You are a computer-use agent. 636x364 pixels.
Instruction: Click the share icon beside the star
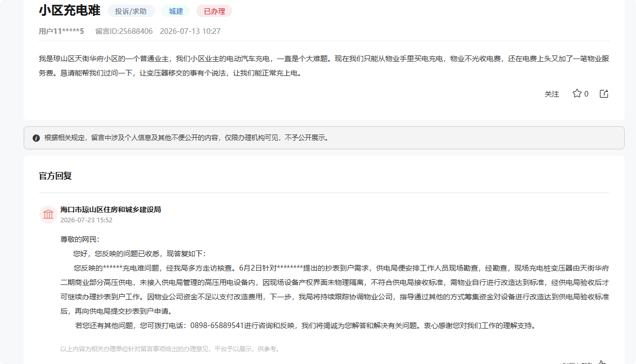(x=604, y=93)
